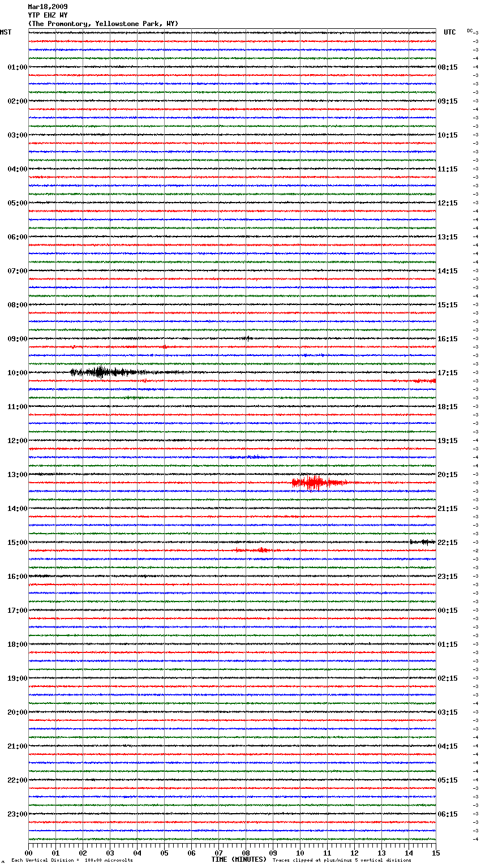
Task: Click the 06:15 UTC time label
Action: pos(448,814)
